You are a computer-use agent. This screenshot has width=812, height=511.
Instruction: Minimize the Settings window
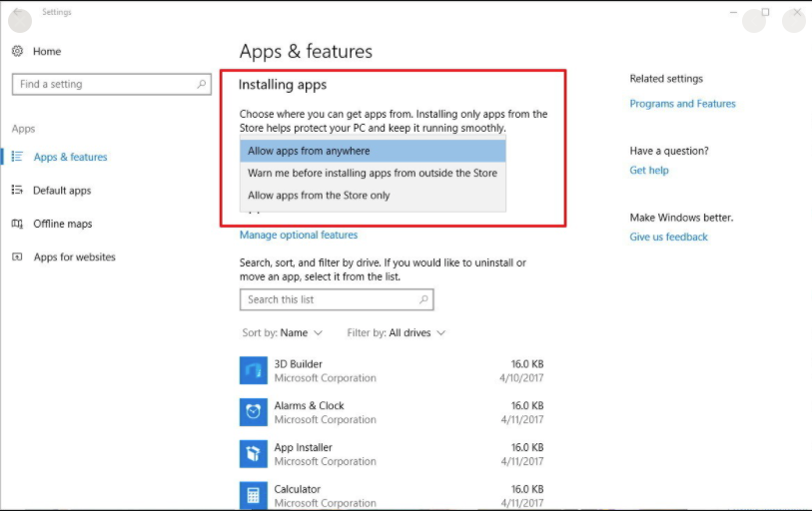733,12
